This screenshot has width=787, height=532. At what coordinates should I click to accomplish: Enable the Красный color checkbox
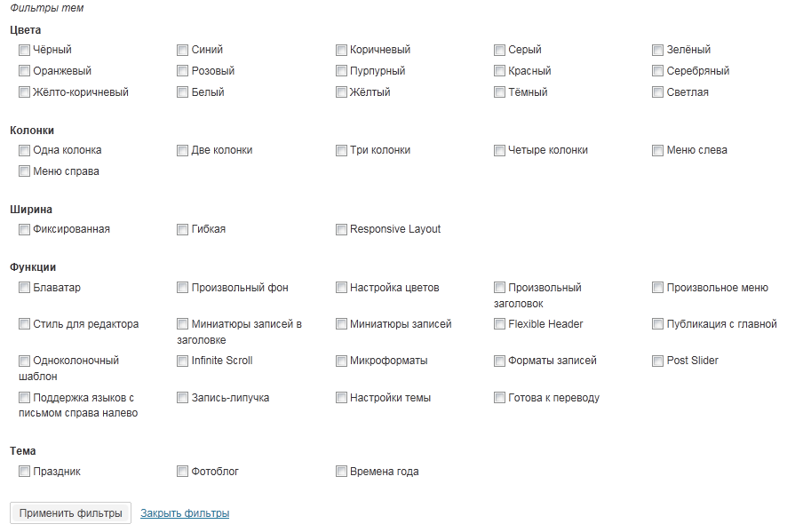pos(500,71)
